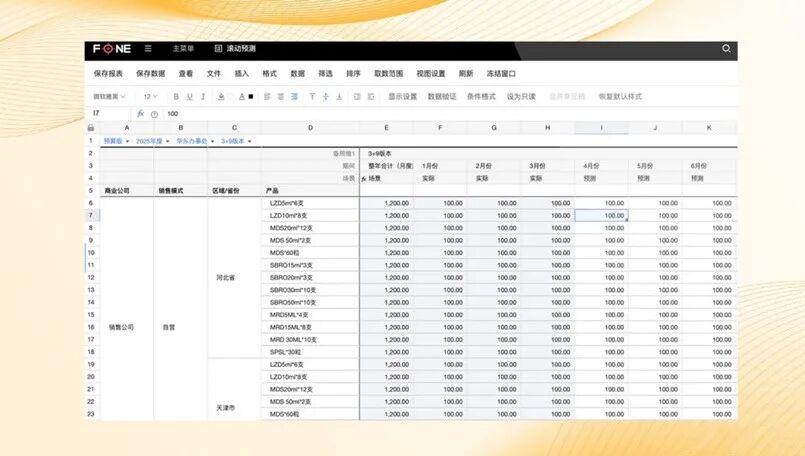
Task: Click 取数范围 menu item
Action: pos(389,74)
